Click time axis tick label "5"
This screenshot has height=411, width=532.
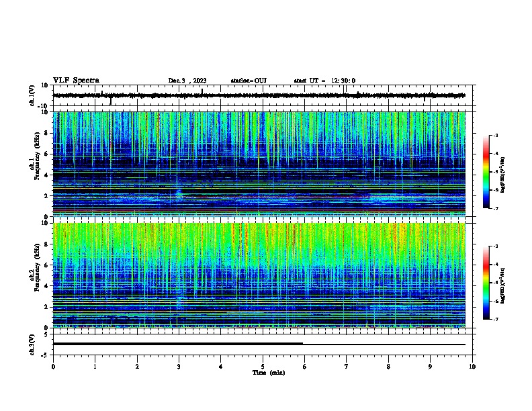tap(263, 367)
